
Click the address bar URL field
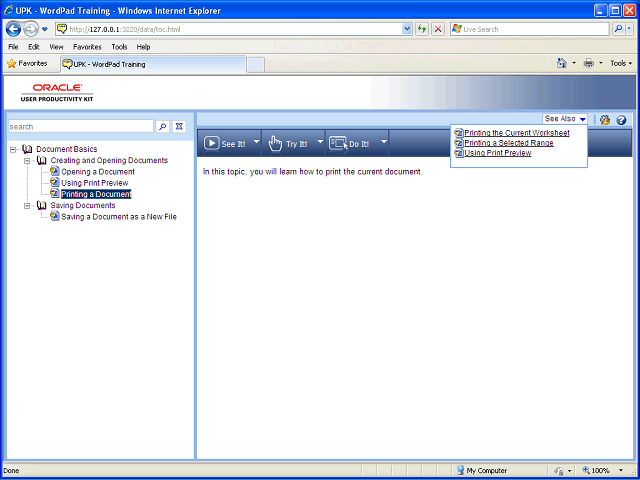coord(229,29)
